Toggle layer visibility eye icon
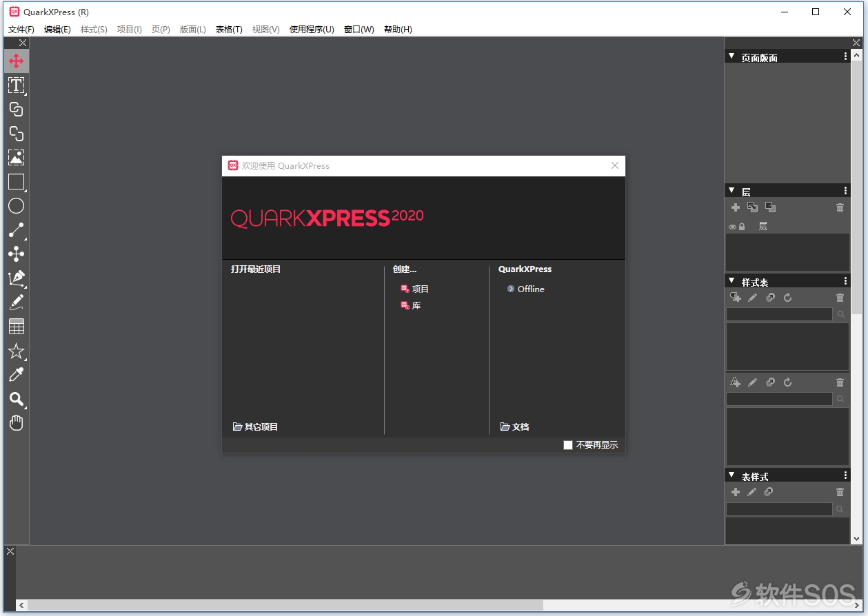 (733, 227)
